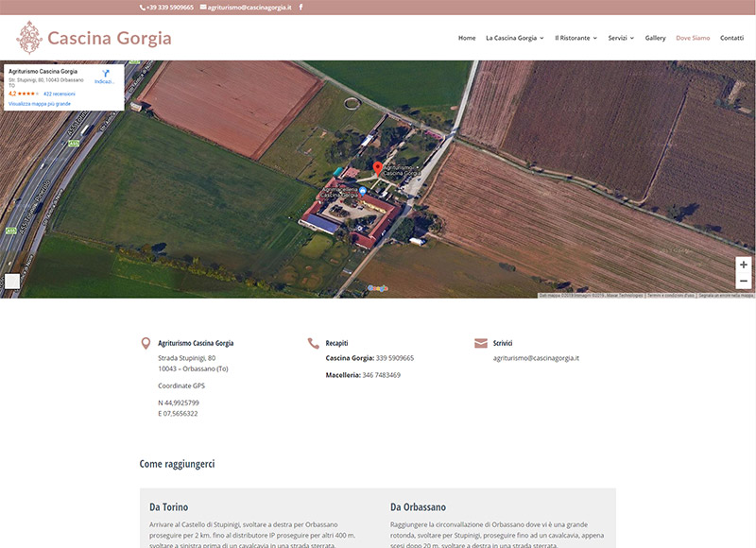Open the Facebook icon link

click(x=301, y=8)
